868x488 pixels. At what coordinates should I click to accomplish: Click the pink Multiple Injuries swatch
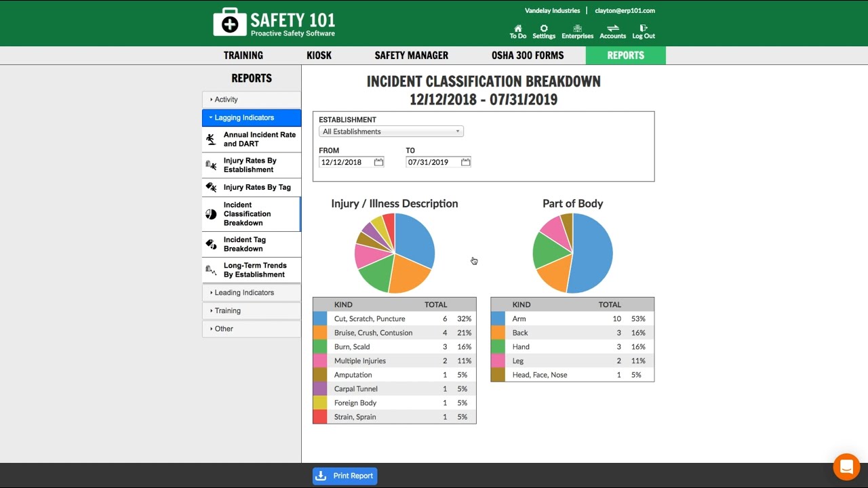coord(320,361)
